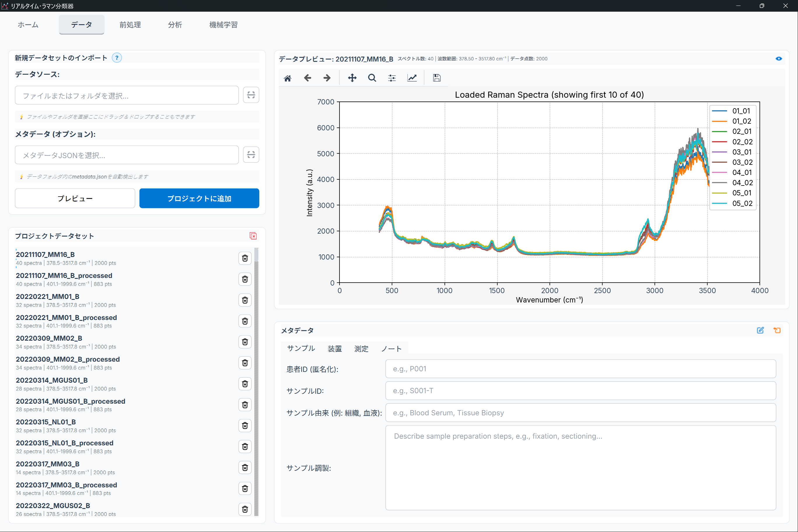Select the 装置 metadata tab
The width and height of the screenshot is (798, 532).
click(335, 349)
